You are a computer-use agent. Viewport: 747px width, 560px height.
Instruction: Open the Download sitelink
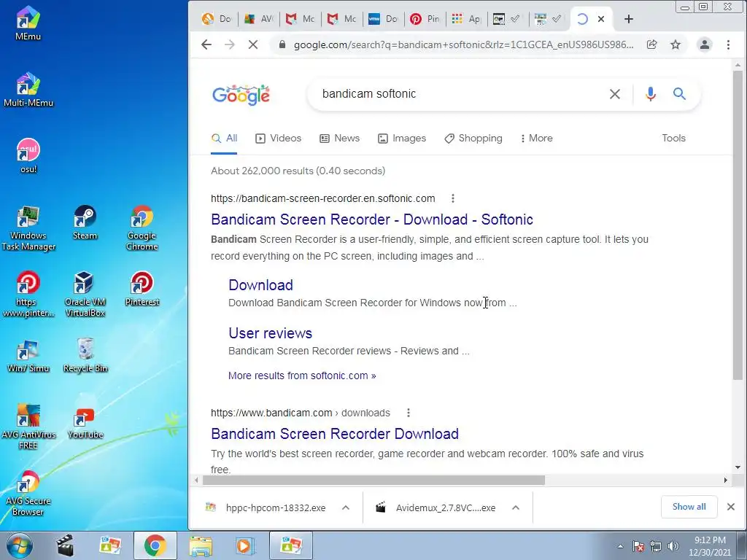(x=260, y=285)
